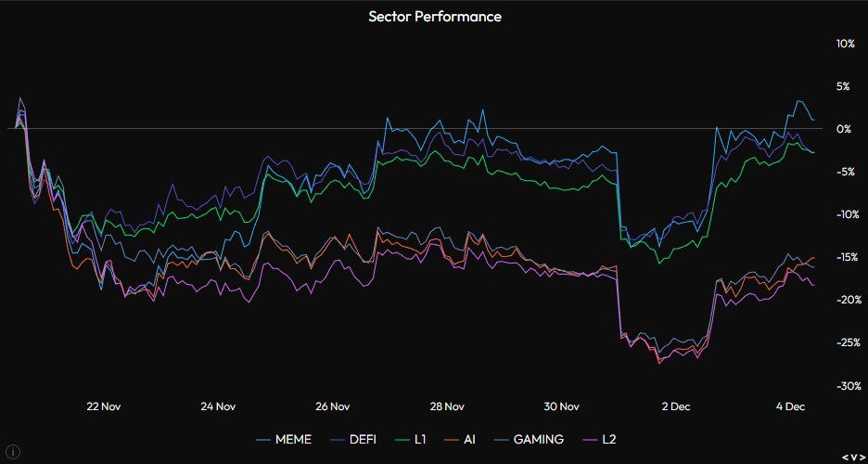Click the 0% y-axis label
The image size is (868, 464).
[x=844, y=129]
